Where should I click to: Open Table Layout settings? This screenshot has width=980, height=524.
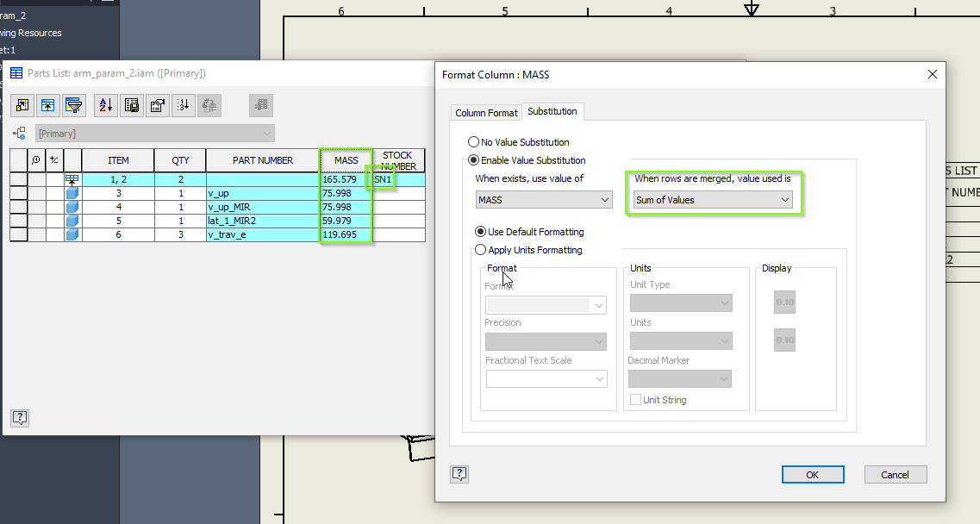pyautogui.click(x=157, y=105)
